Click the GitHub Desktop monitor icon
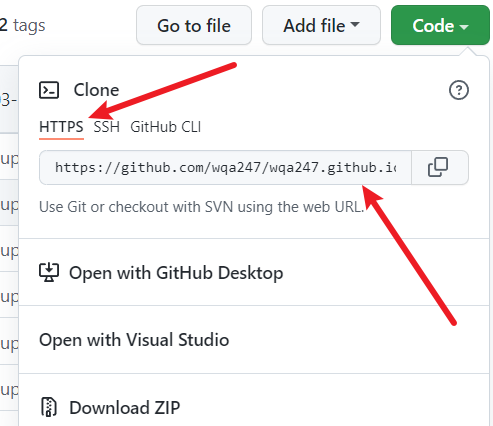 pyautogui.click(x=49, y=272)
